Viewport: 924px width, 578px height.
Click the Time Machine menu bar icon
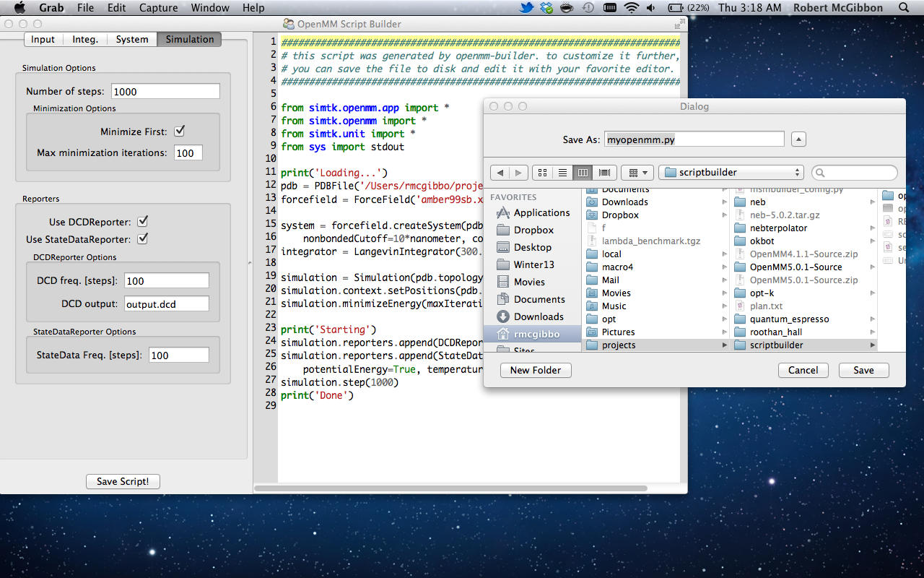tap(588, 8)
